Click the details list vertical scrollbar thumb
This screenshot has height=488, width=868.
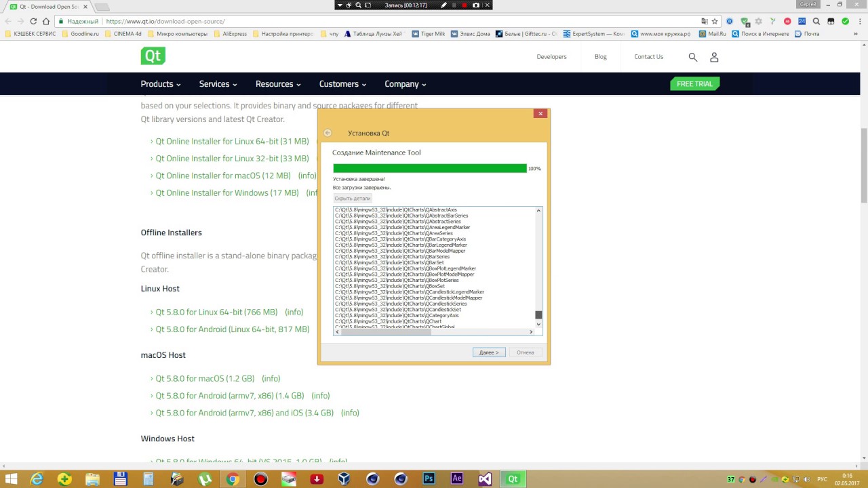(x=539, y=315)
